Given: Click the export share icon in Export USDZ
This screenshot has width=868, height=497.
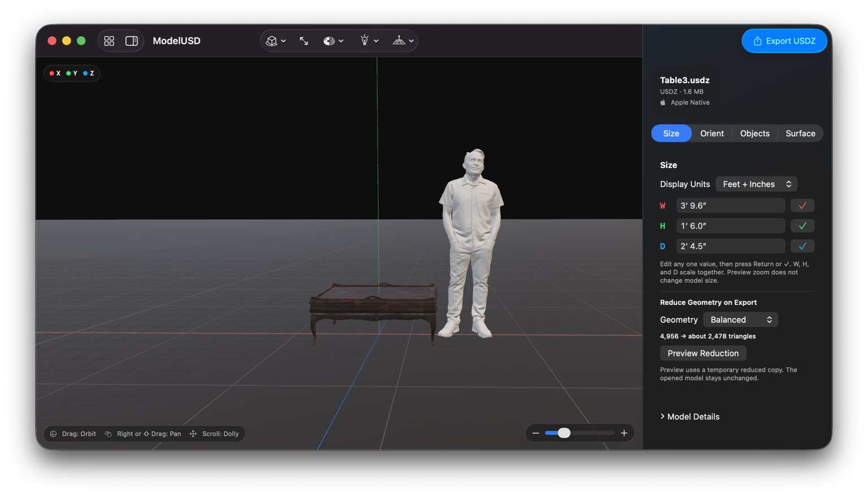Looking at the screenshot, I should tap(758, 41).
